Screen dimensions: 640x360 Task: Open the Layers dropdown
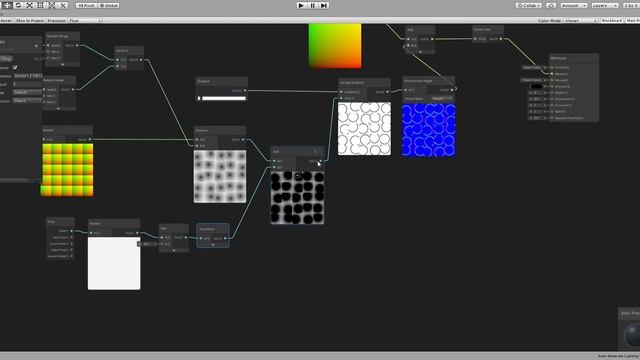[x=605, y=5]
